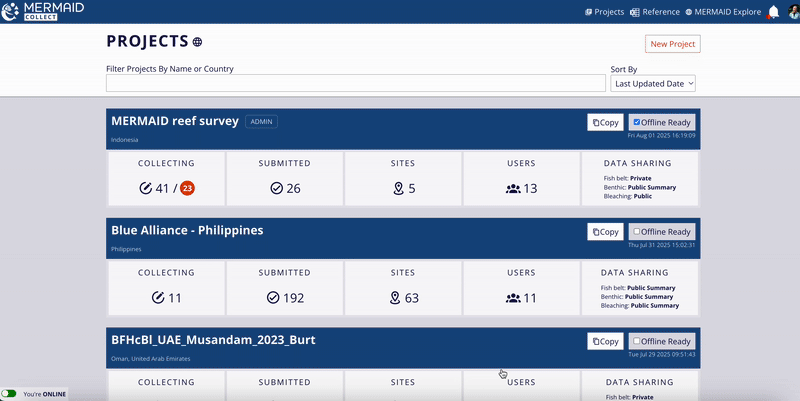Open Users card of MERMAID reef survey
Screen dimensions: 800x401
pos(521,179)
